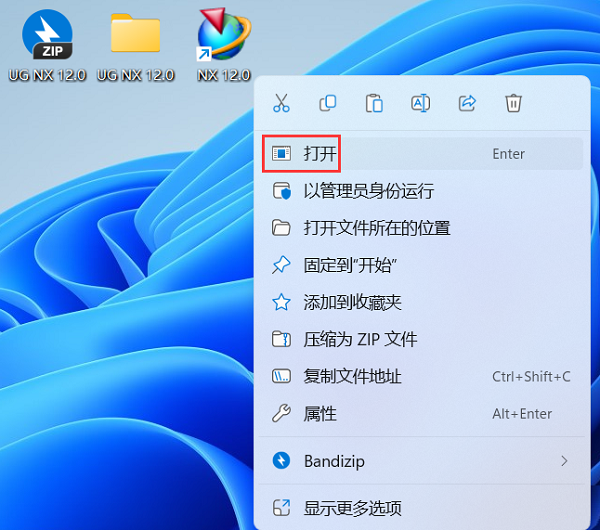
Task: Choose 添加到收藏夹 menu entry
Action: click(x=422, y=302)
